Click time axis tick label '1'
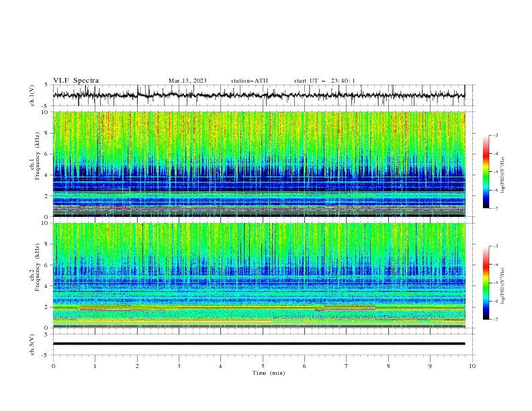Viewport: 532px width, 411px height. pyautogui.click(x=95, y=366)
